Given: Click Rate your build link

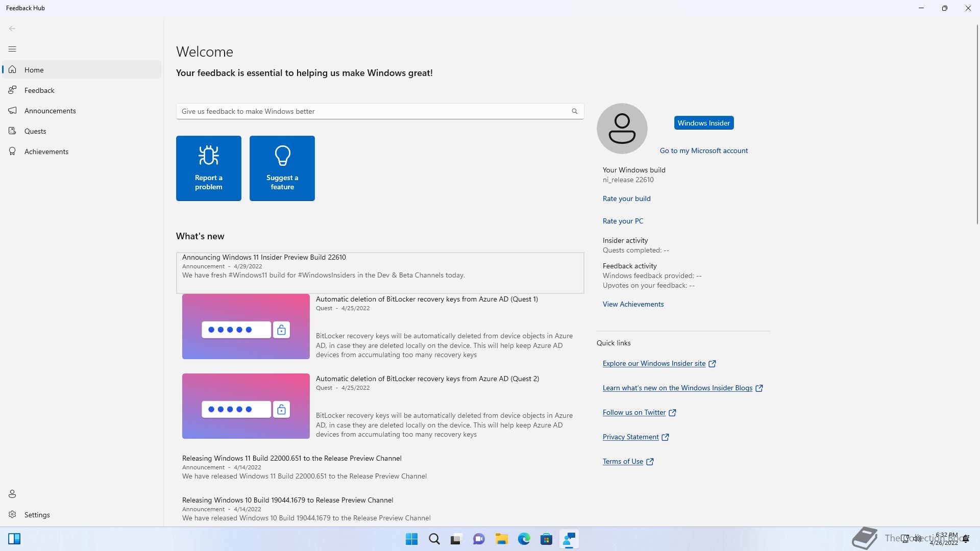Looking at the screenshot, I should 627,198.
